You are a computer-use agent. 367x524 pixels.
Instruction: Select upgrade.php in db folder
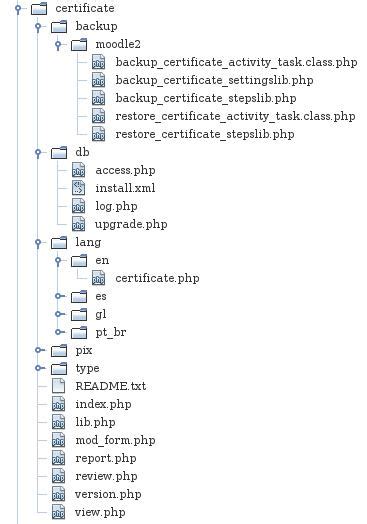131,224
